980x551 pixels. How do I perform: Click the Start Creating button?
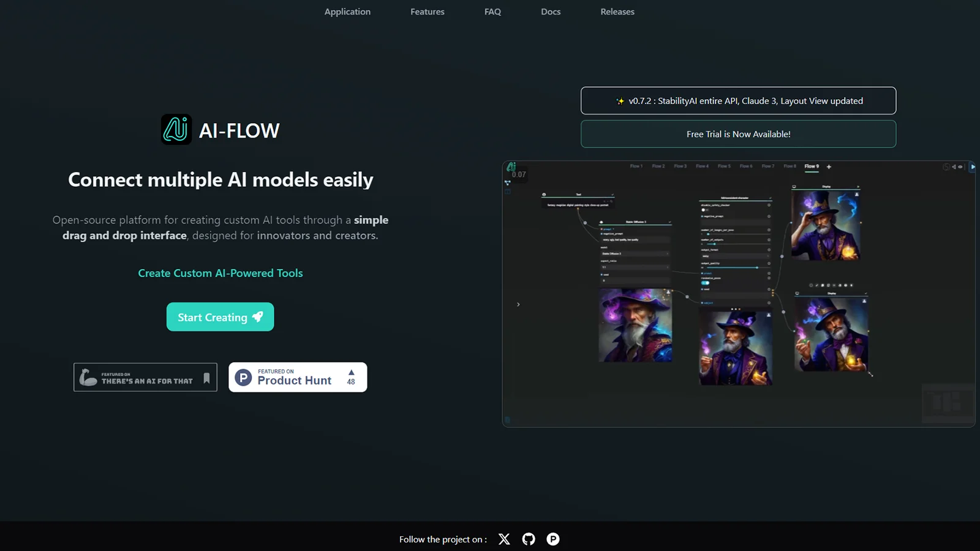220,317
